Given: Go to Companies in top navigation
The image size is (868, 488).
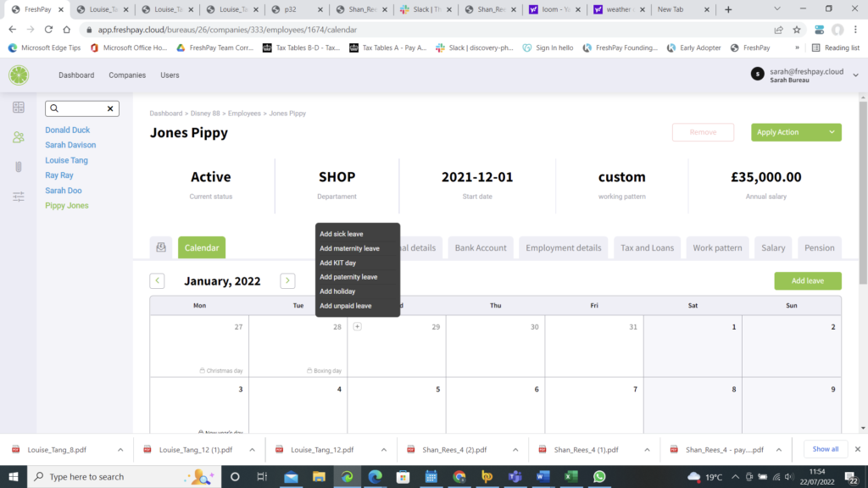Looking at the screenshot, I should tap(127, 75).
